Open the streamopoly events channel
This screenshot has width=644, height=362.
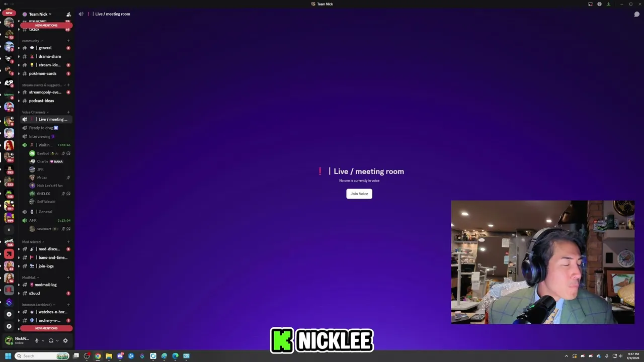pyautogui.click(x=46, y=92)
